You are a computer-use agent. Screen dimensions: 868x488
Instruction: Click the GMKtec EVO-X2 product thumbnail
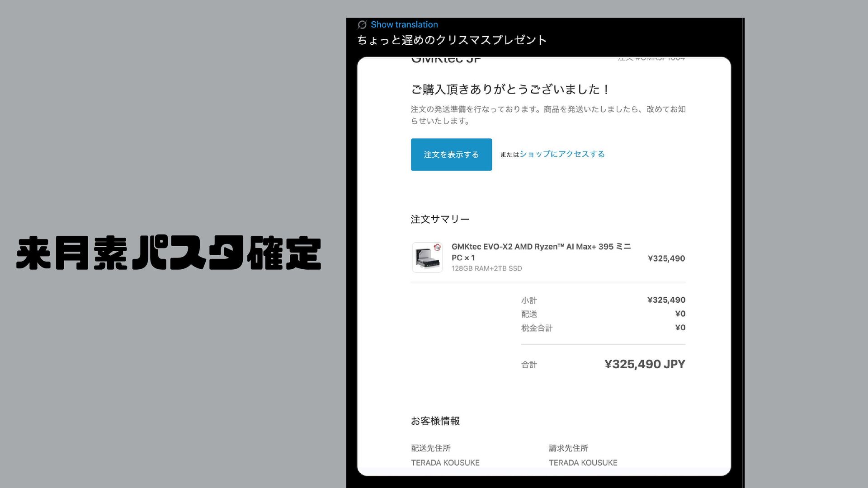click(x=427, y=258)
